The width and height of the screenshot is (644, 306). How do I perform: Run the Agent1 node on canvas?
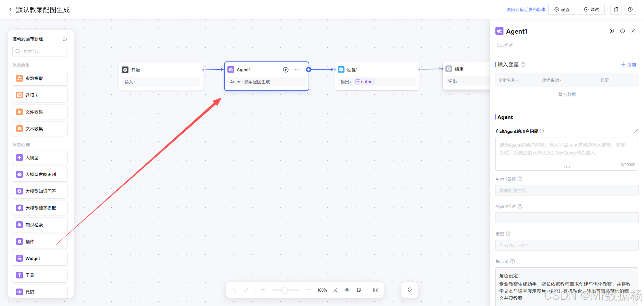point(286,70)
